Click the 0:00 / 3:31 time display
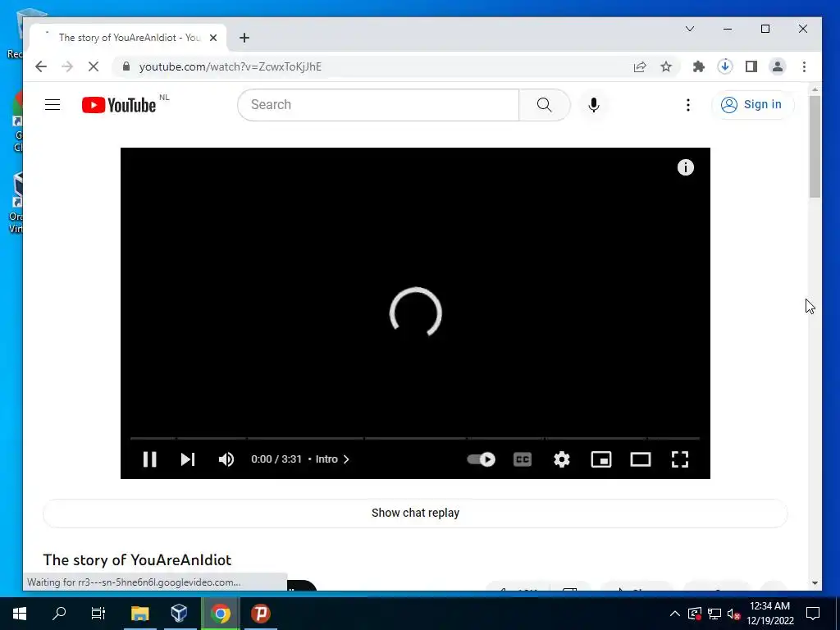The width and height of the screenshot is (840, 630). click(x=276, y=459)
